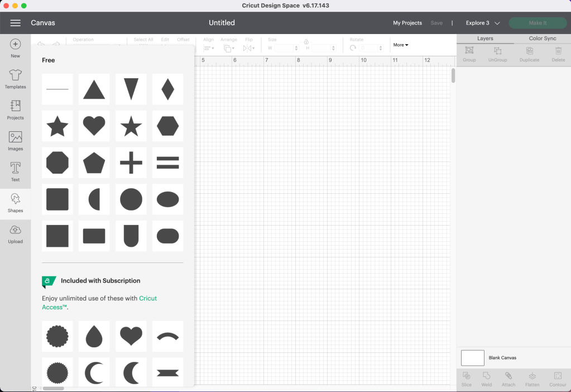This screenshot has height=392, width=571.
Task: Toggle the size aspect ratio lock
Action: 306,42
